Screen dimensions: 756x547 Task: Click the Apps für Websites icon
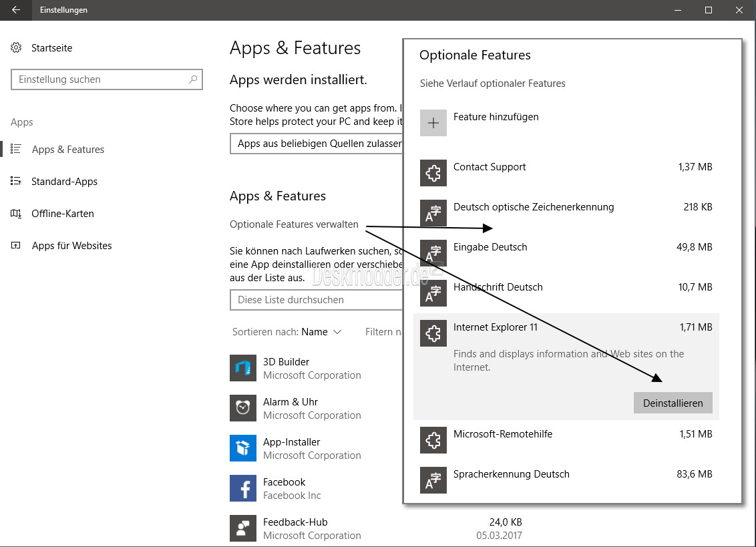16,245
